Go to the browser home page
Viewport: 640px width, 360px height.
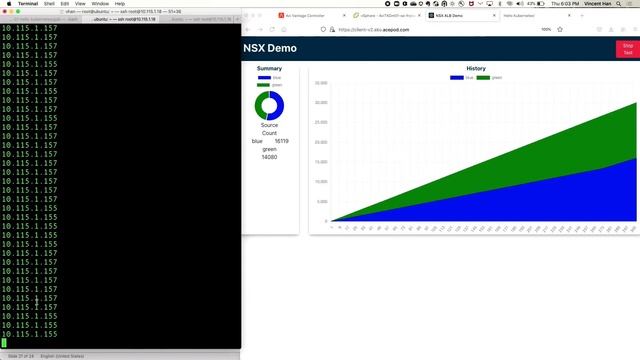coord(284,29)
